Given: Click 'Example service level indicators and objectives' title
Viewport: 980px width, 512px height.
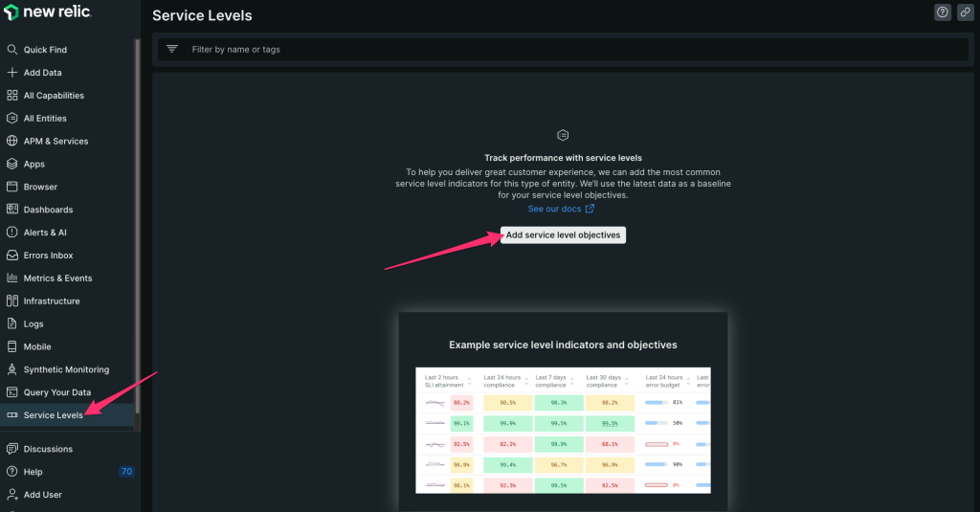Looking at the screenshot, I should point(563,345).
